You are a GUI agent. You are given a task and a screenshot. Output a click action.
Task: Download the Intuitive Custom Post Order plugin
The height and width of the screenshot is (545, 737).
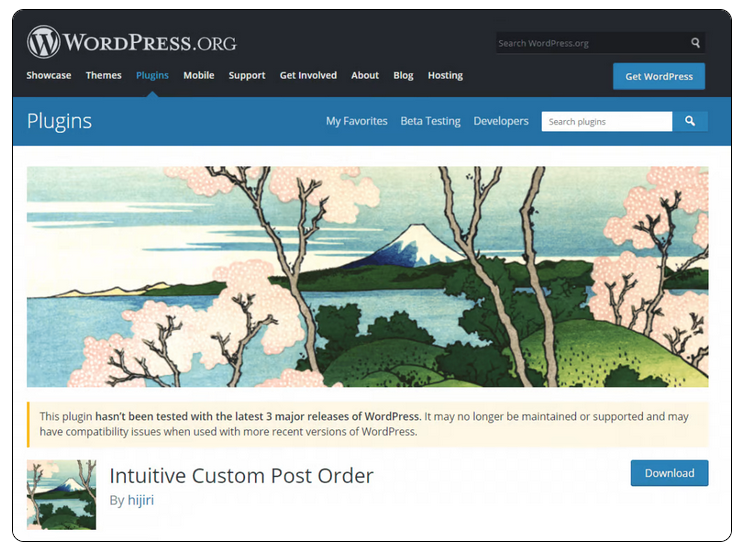coord(669,473)
